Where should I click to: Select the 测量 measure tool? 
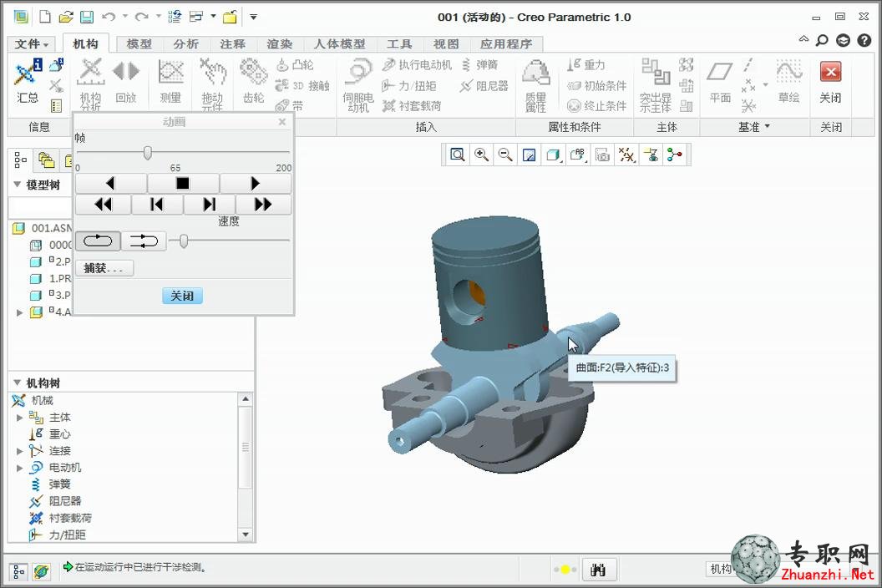point(170,83)
